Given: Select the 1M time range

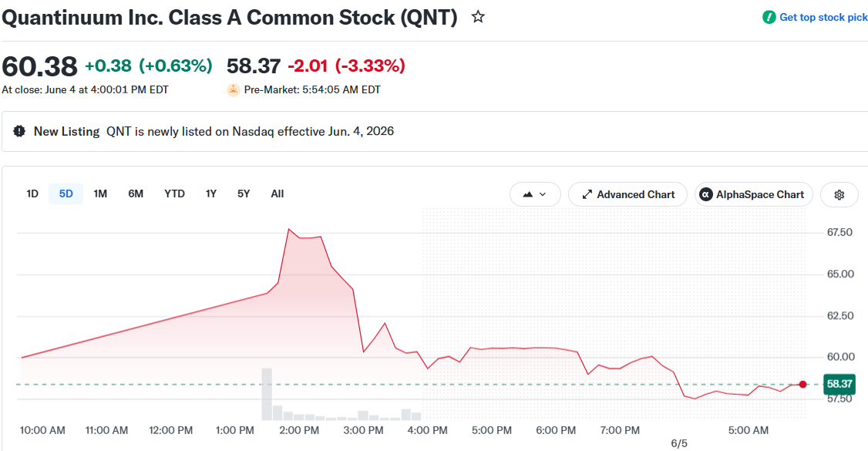Looking at the screenshot, I should (x=100, y=194).
